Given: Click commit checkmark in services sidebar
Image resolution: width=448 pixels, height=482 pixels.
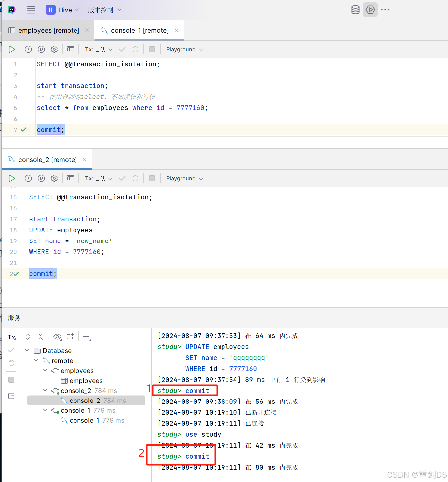Looking at the screenshot, I should (11, 350).
